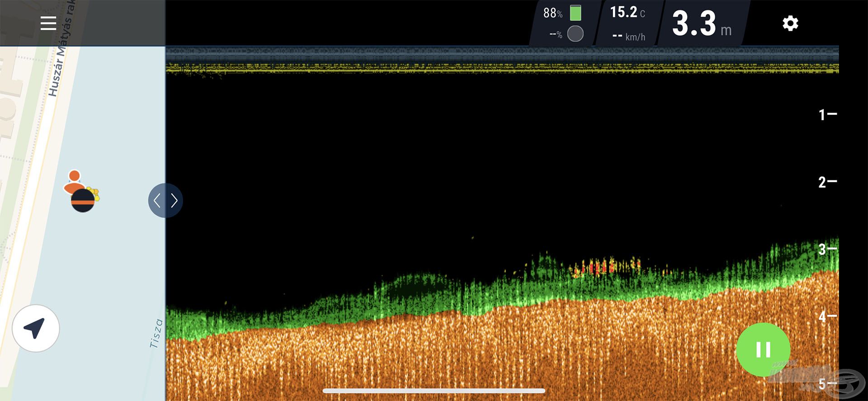Open the hamburger menu
Image resolution: width=868 pixels, height=401 pixels.
48,23
